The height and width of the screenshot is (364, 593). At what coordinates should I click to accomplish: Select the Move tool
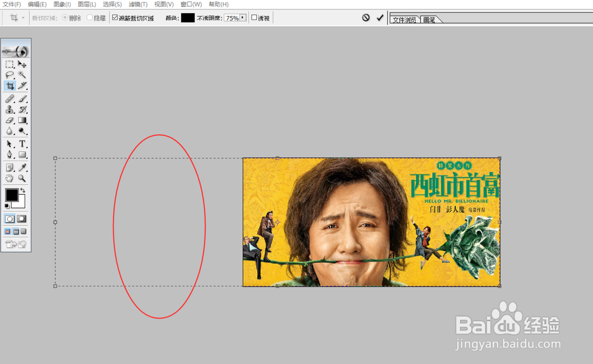22,64
